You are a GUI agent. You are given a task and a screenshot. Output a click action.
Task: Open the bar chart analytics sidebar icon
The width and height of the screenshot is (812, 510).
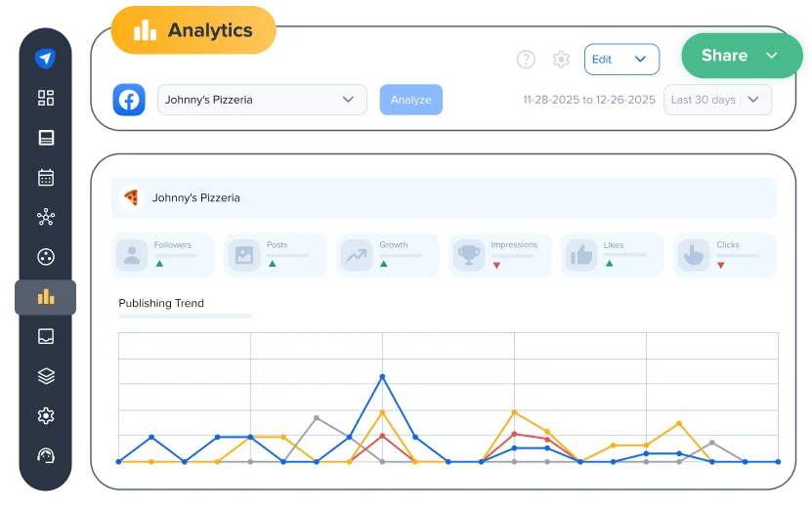coord(46,297)
